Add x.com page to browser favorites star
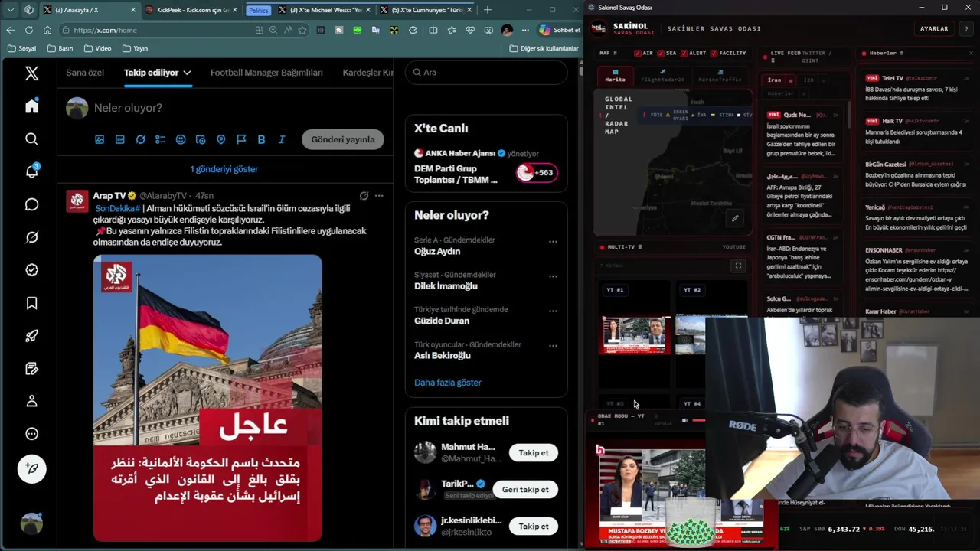Image resolution: width=980 pixels, height=551 pixels. pos(302,30)
